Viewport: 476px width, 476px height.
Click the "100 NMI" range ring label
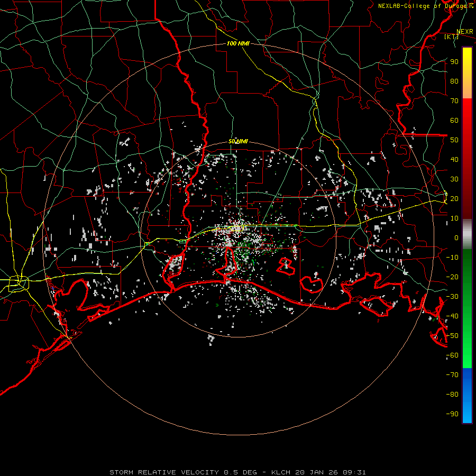click(238, 43)
